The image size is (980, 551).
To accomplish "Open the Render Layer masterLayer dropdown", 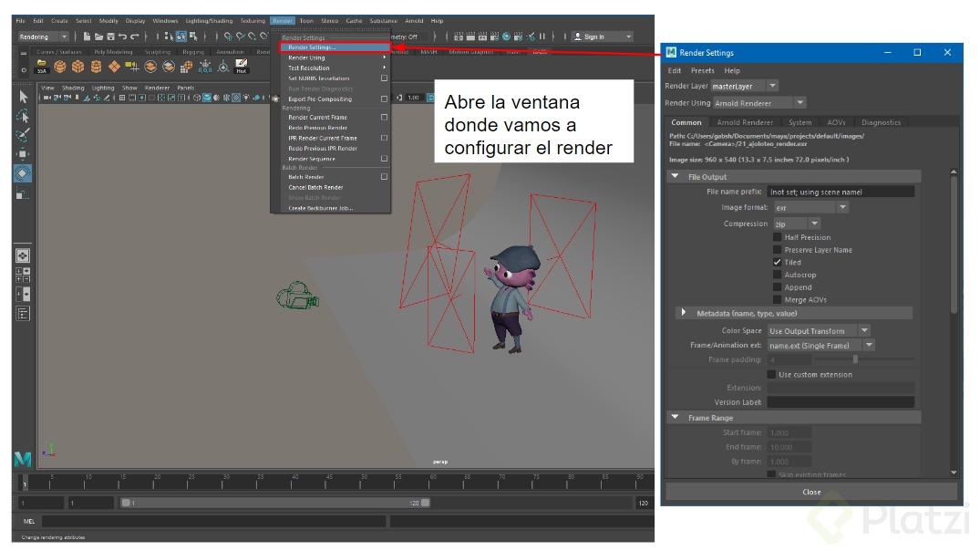I will point(745,86).
